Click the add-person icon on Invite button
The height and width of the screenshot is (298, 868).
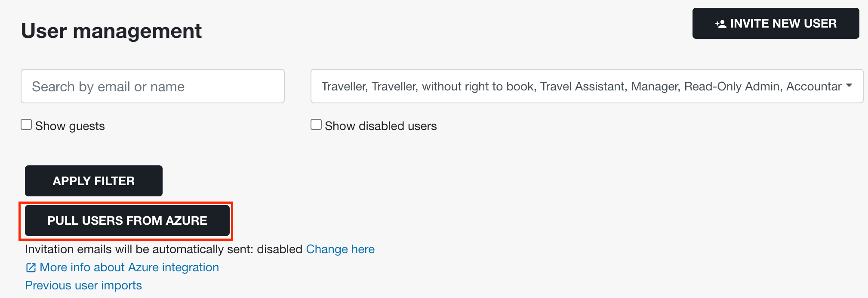click(720, 24)
